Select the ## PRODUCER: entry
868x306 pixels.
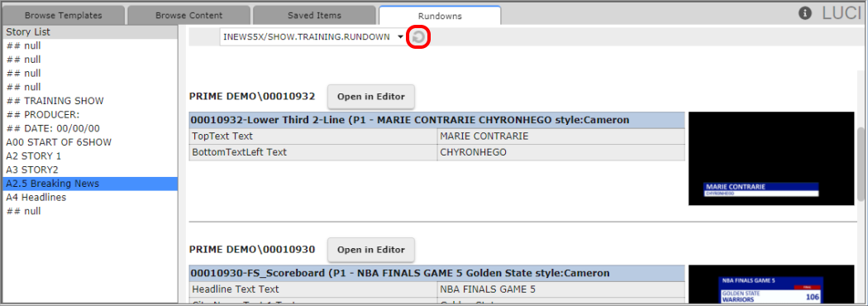pos(89,114)
